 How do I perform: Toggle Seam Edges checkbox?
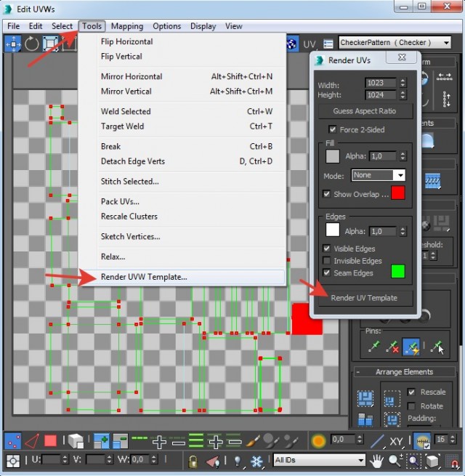pyautogui.click(x=327, y=273)
